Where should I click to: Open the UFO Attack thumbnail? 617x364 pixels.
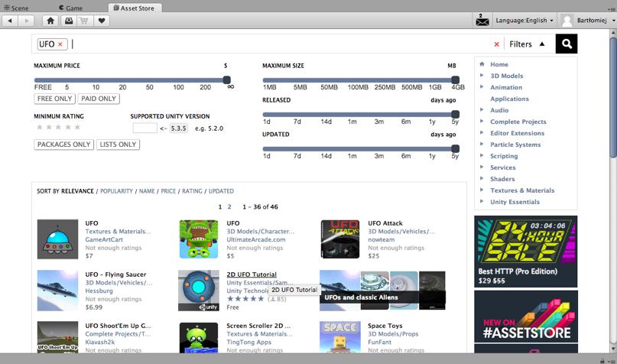[340, 239]
